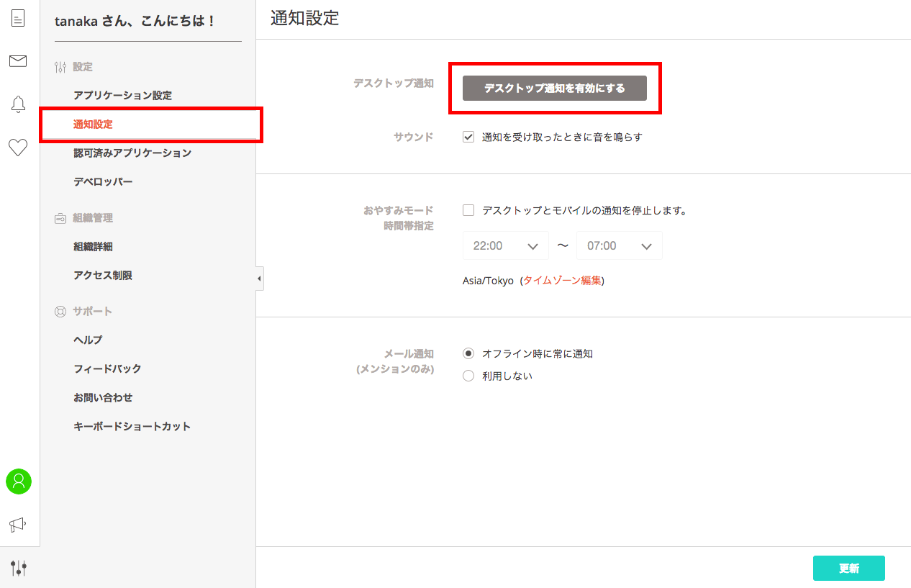
Task: Go to 認可済みアプリケーション menu item
Action: (132, 153)
